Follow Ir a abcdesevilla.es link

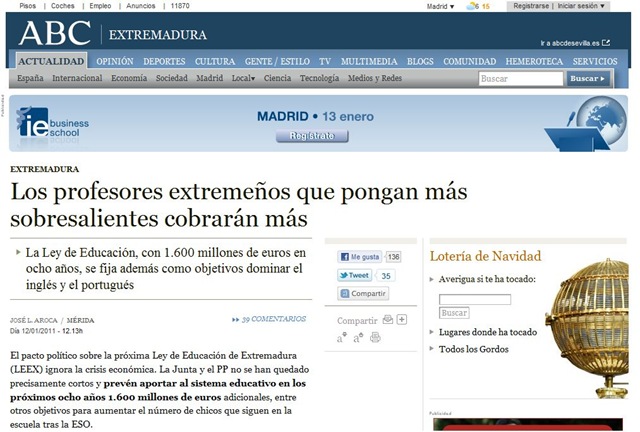coord(570,43)
